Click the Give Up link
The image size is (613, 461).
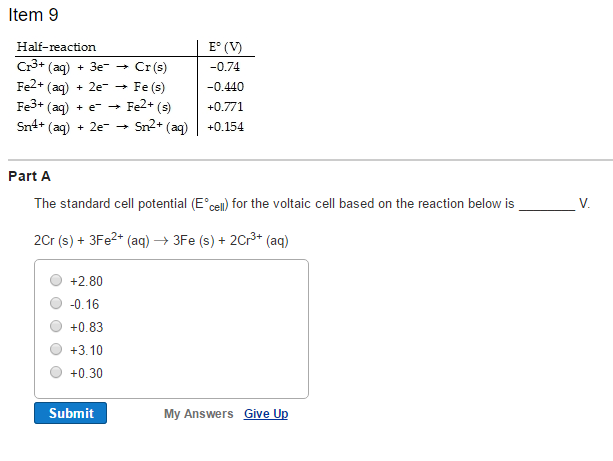(x=266, y=414)
